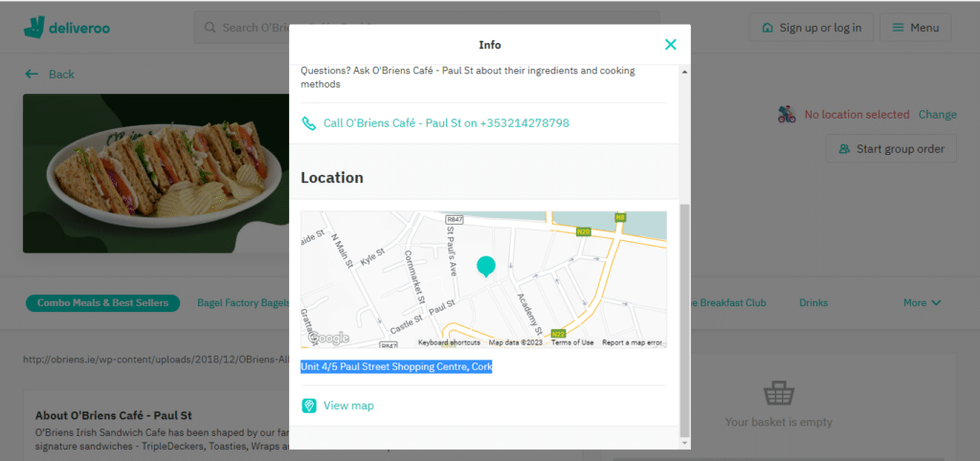Image resolution: width=980 pixels, height=461 pixels.
Task: Click the Info dialog scrollbar thumb
Action: pyautogui.click(x=684, y=319)
